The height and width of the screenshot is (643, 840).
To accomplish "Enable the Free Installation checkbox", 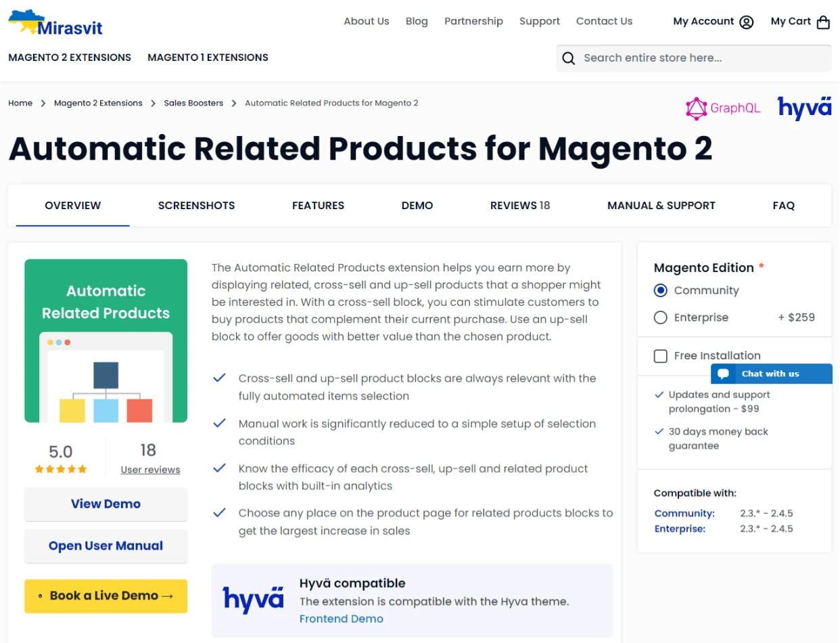I will (x=661, y=356).
